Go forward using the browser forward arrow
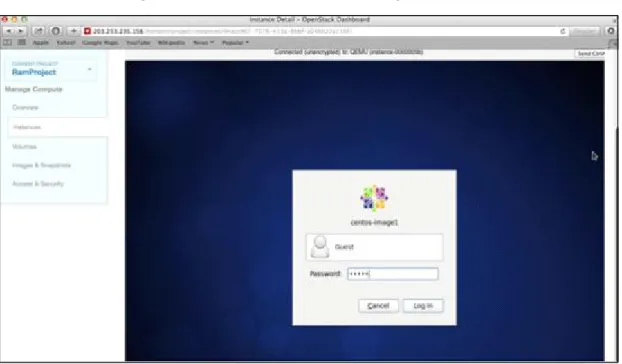The height and width of the screenshot is (364, 622). click(20, 31)
